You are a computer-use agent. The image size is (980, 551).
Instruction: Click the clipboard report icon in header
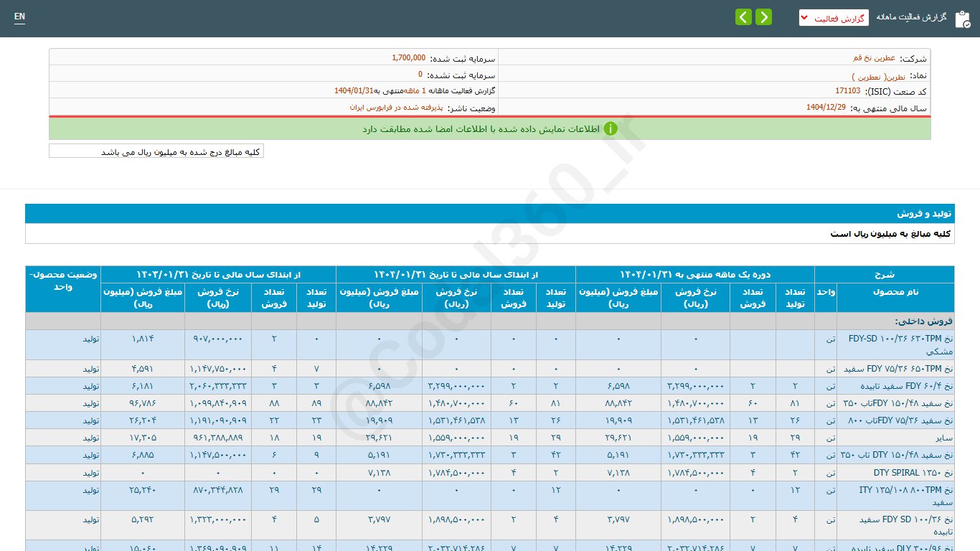click(961, 19)
